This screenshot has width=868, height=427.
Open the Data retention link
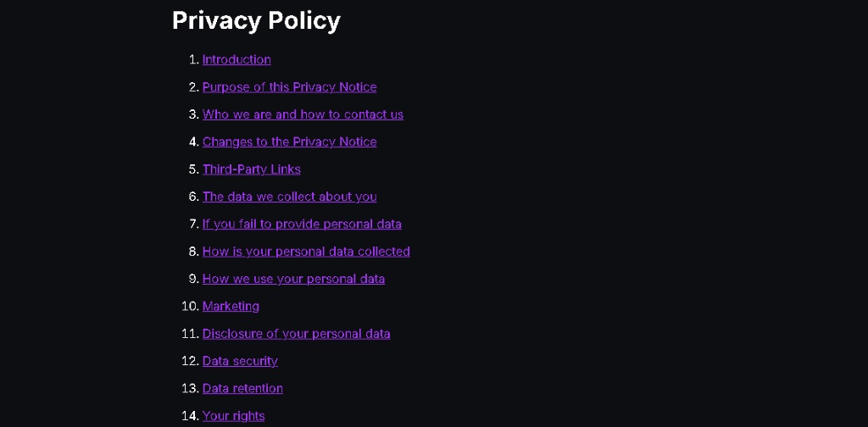[242, 388]
